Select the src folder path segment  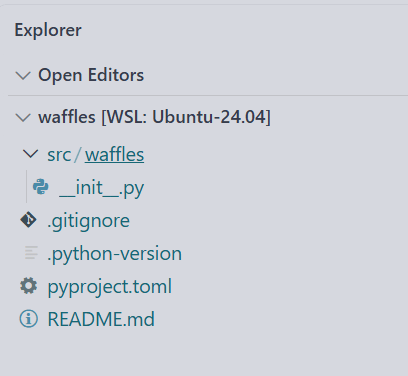tap(59, 155)
